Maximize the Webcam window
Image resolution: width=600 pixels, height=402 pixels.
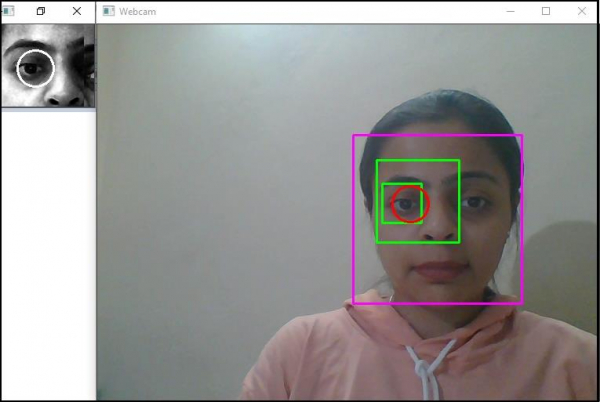coord(546,11)
